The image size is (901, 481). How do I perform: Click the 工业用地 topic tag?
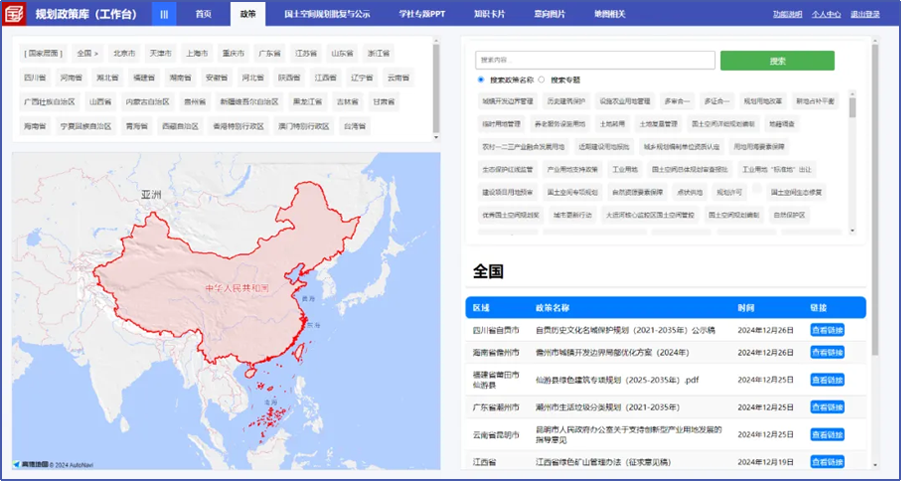[x=625, y=170]
